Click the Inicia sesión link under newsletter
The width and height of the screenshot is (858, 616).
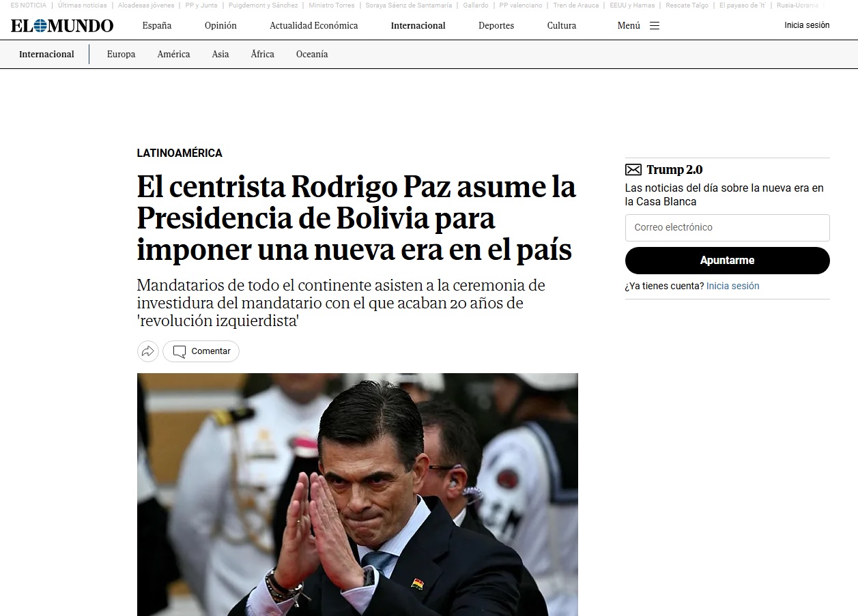tap(732, 287)
